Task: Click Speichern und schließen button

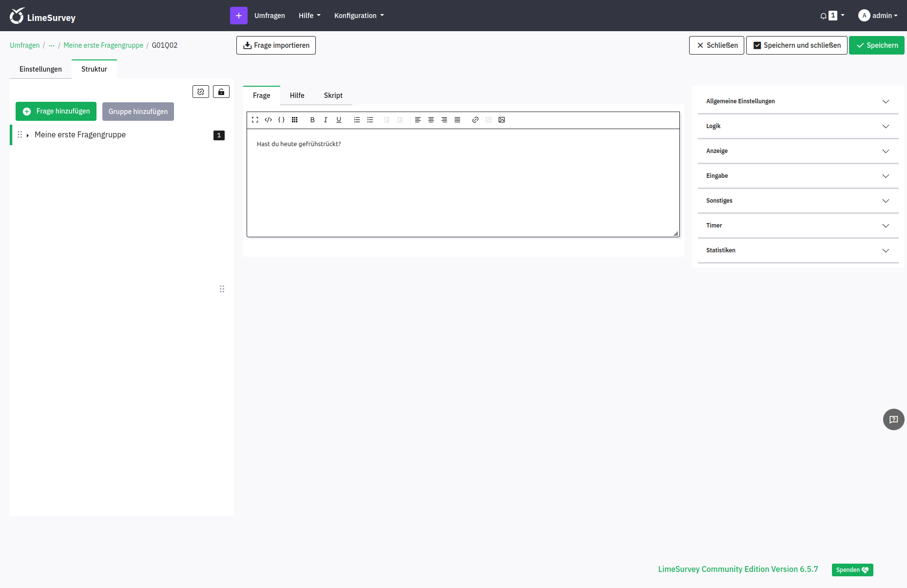Action: [x=796, y=45]
